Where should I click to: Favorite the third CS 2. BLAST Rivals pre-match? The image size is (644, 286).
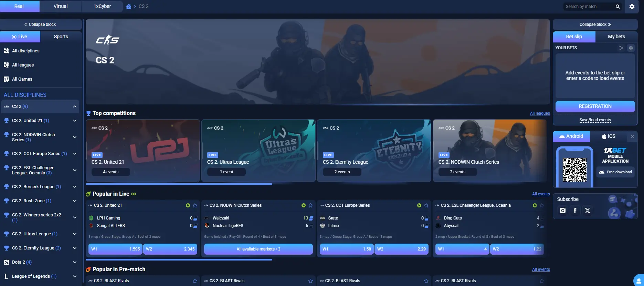(426, 281)
